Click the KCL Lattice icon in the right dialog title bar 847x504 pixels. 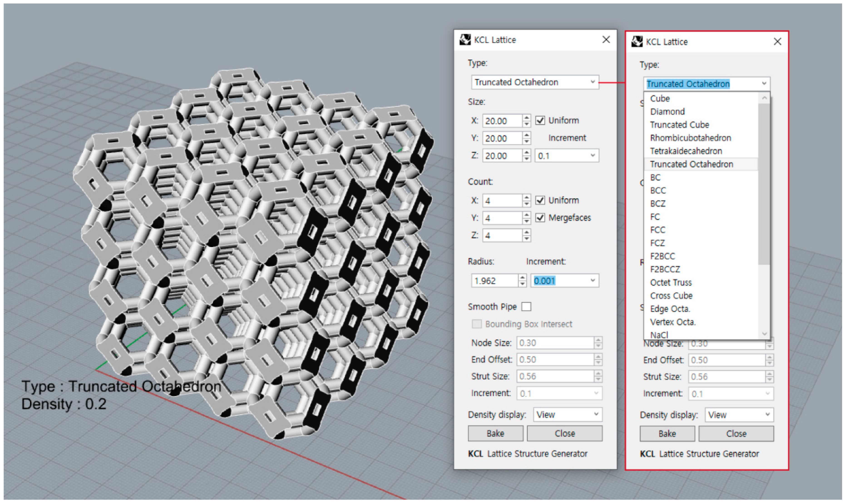(637, 42)
